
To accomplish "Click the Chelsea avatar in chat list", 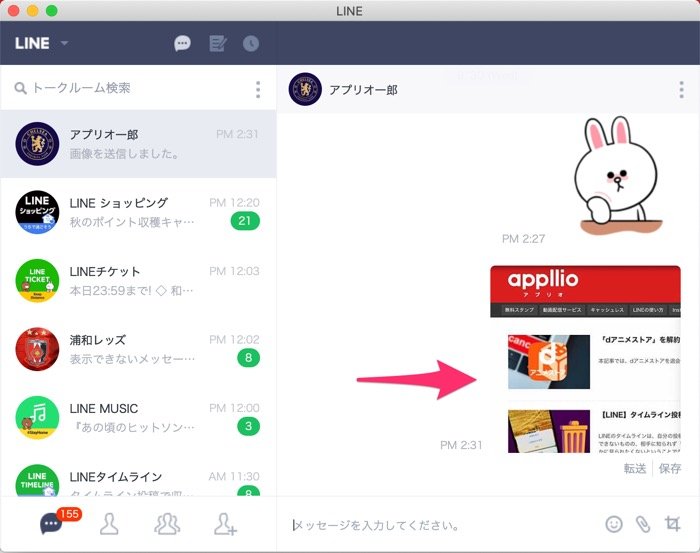I will (38, 144).
